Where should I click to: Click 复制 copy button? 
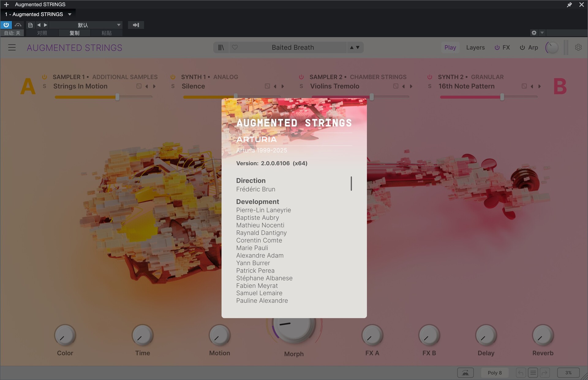pos(74,33)
